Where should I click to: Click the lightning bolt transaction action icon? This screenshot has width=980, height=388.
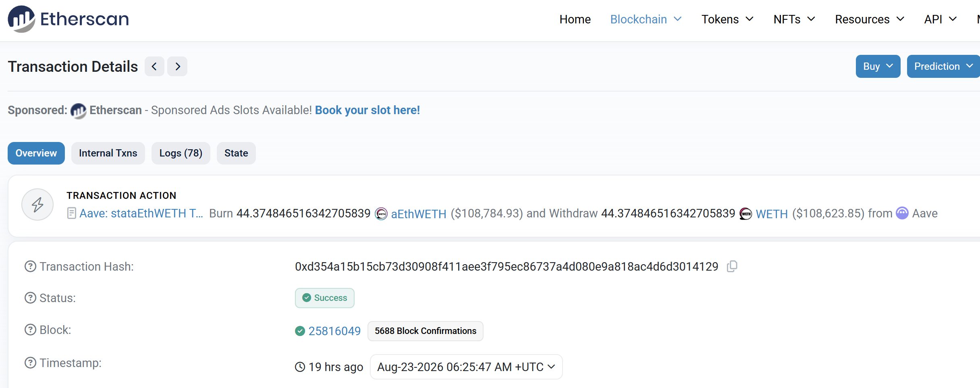tap(37, 204)
